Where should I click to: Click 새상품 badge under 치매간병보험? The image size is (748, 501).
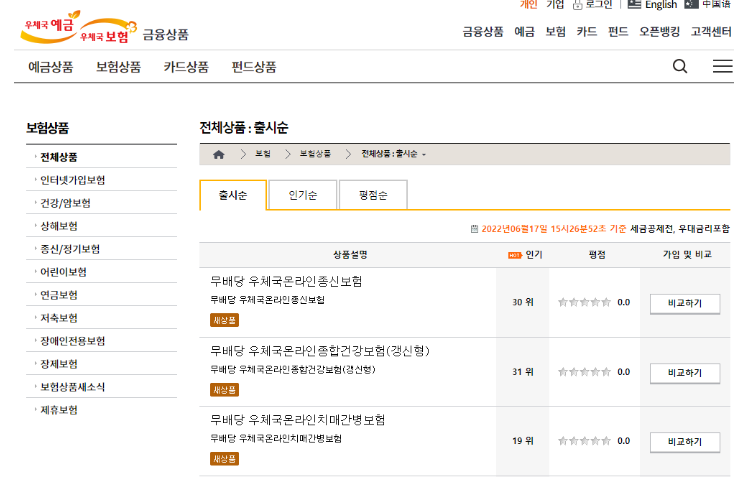(224, 459)
